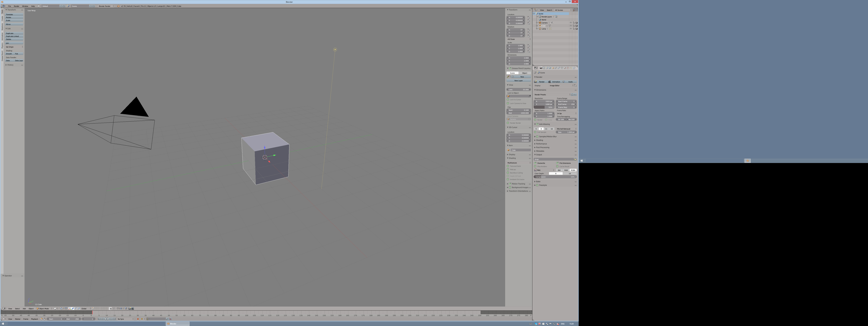Open the World properties tab icon
The image size is (868, 326).
(550, 68)
